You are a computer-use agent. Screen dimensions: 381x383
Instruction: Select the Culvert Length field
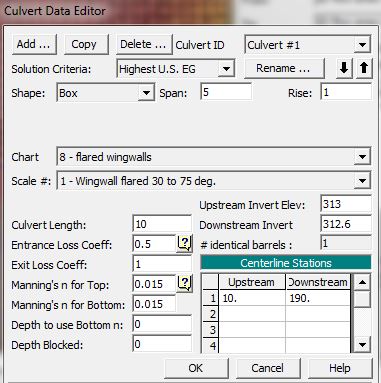[162, 224]
